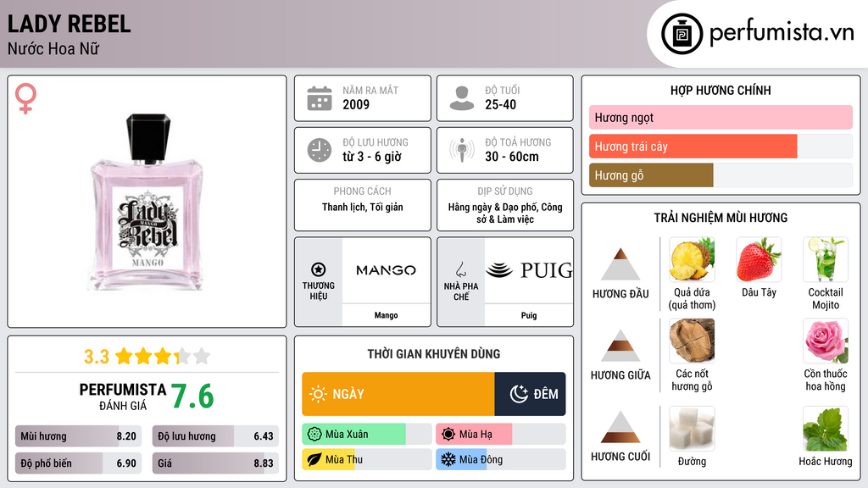Click the pink rose note image
Viewport: 868px width, 488px height.
[x=826, y=341]
